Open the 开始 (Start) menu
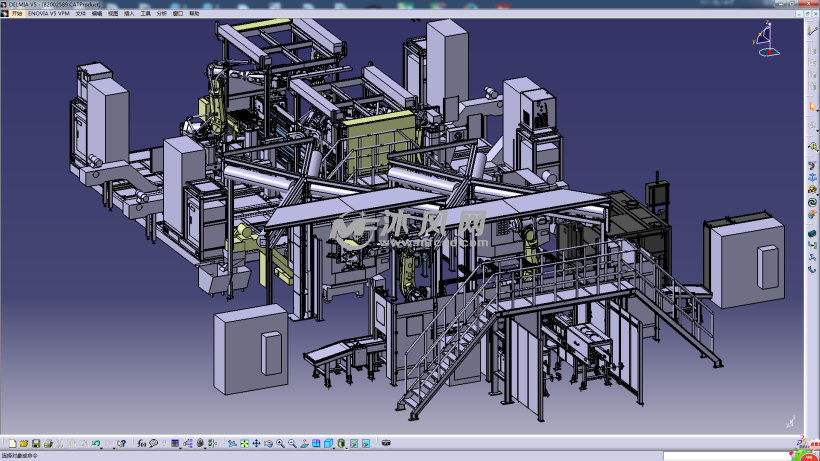 (17, 15)
